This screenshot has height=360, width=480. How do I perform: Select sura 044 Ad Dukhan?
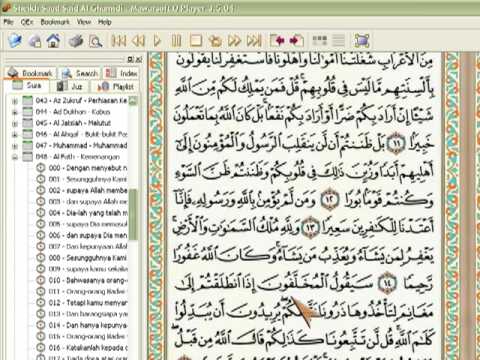point(73,112)
